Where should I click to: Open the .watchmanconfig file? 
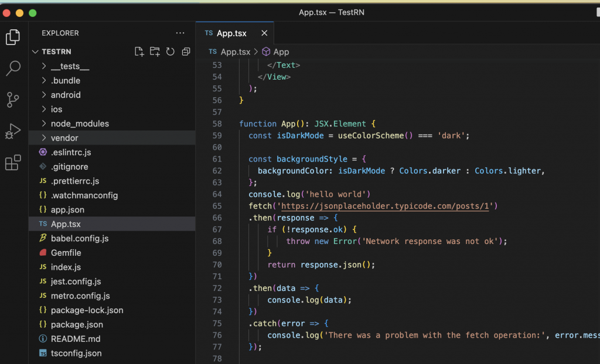tap(112, 195)
